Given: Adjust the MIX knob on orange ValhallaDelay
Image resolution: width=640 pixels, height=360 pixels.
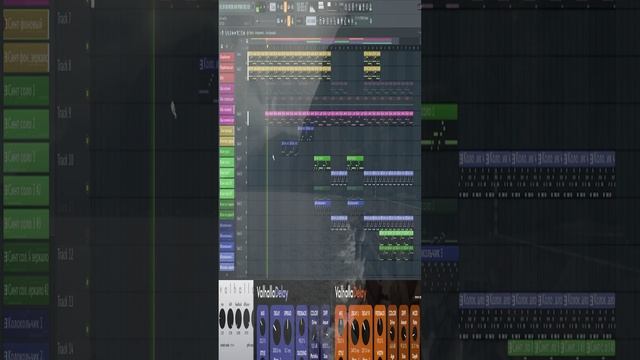Looking at the screenshot, I should [x=340, y=327].
